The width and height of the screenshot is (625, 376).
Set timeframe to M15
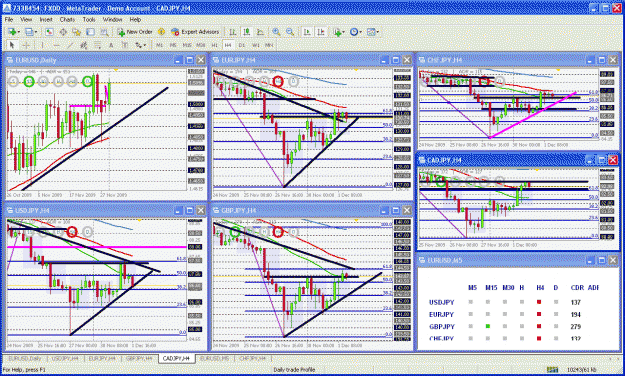tap(187, 45)
